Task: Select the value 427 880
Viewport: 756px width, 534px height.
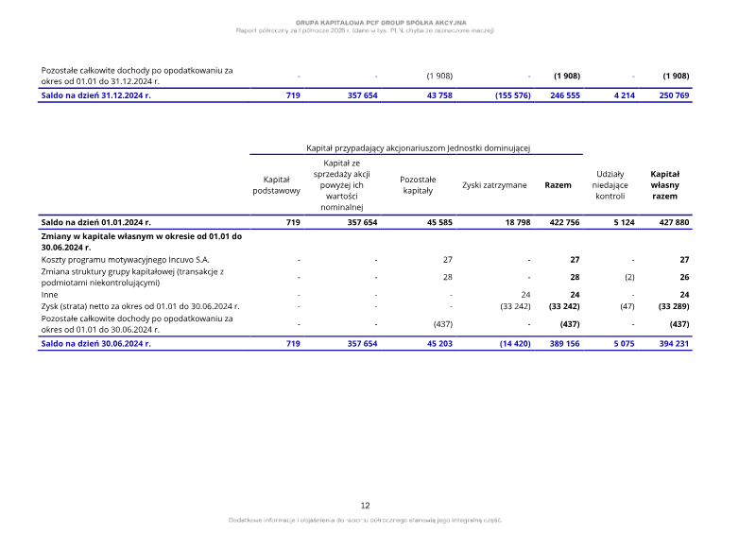Action: (x=674, y=222)
